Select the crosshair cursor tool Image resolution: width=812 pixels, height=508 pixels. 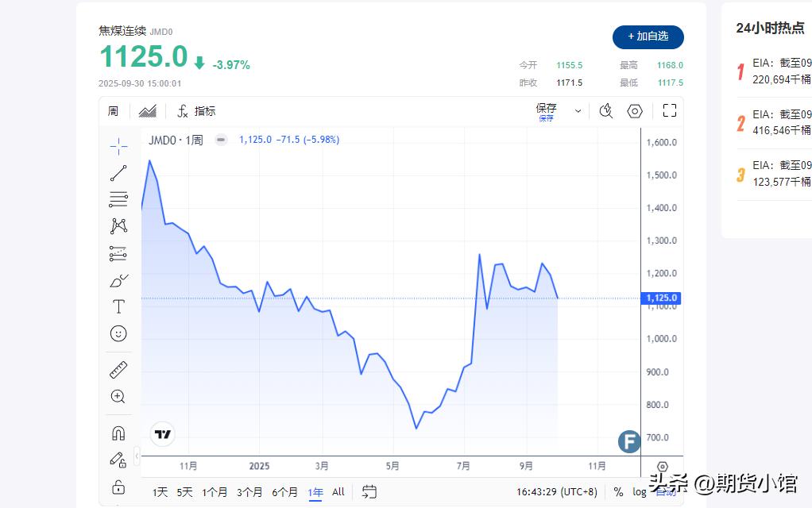click(118, 145)
